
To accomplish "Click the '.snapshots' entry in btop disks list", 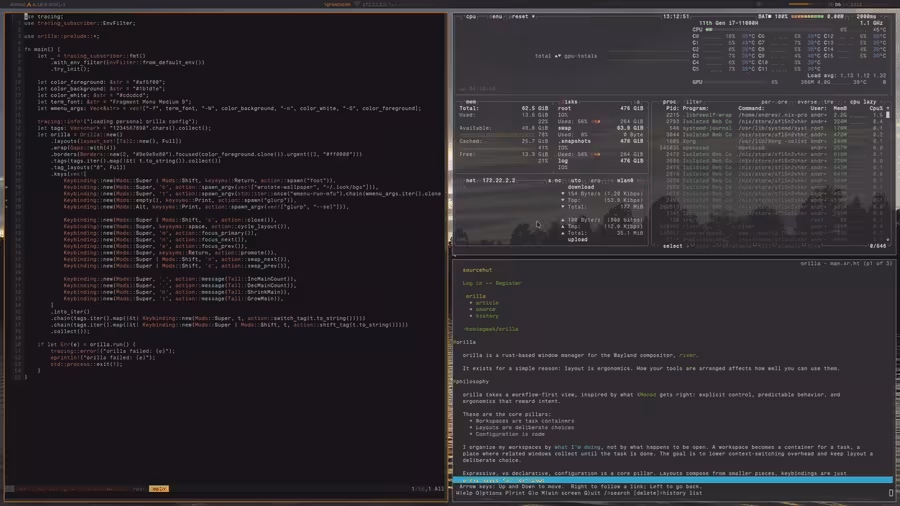I will [x=574, y=141].
